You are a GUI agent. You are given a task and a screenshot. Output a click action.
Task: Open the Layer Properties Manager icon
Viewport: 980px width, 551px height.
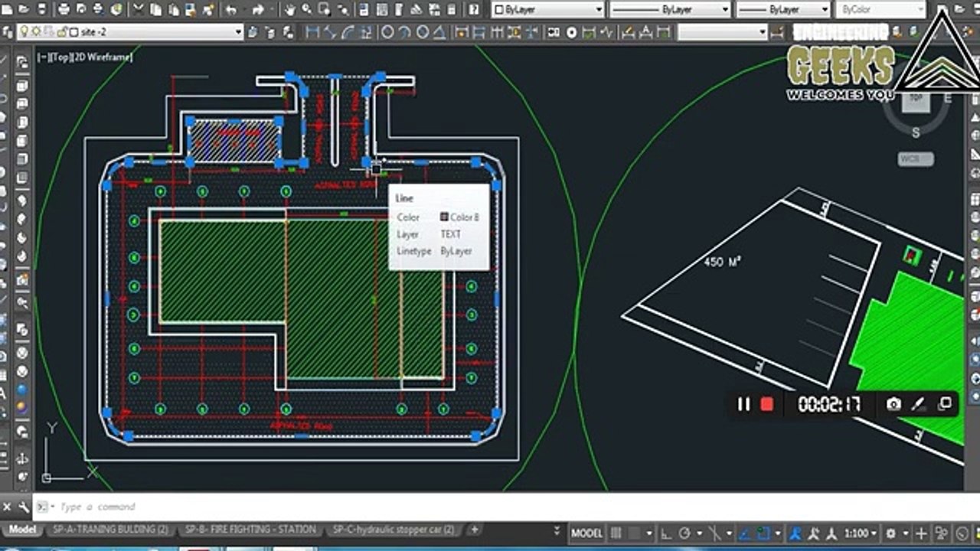pos(8,32)
